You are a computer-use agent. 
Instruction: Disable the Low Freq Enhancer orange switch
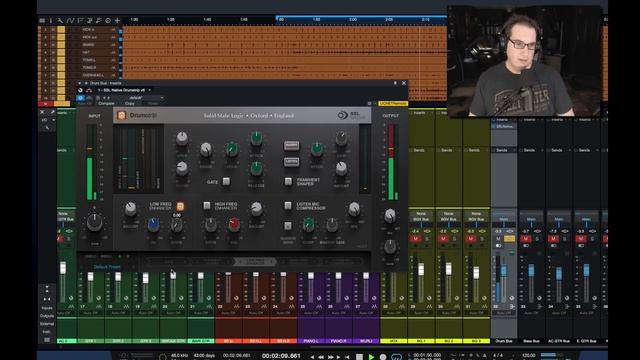point(180,206)
